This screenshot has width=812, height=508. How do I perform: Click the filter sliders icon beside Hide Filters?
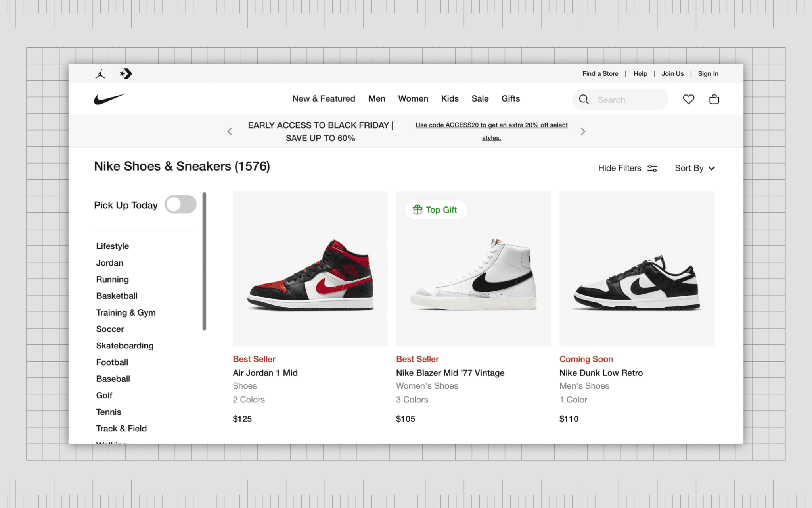point(652,168)
